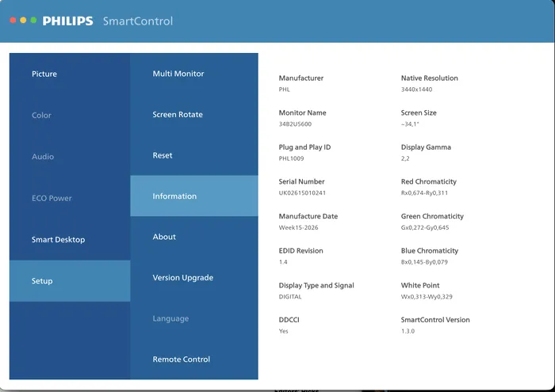The image size is (555, 392).
Task: Click the display gamma value 2,2
Action: pyautogui.click(x=405, y=158)
